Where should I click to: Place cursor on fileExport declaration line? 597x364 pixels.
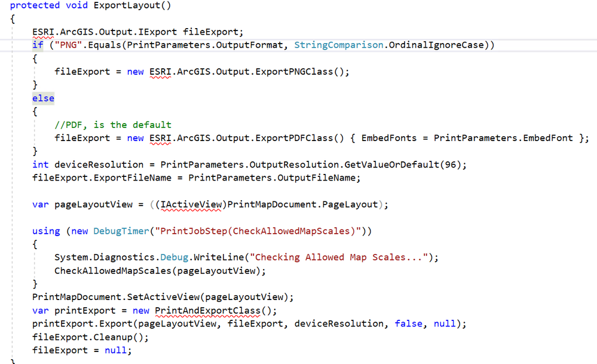[137, 32]
